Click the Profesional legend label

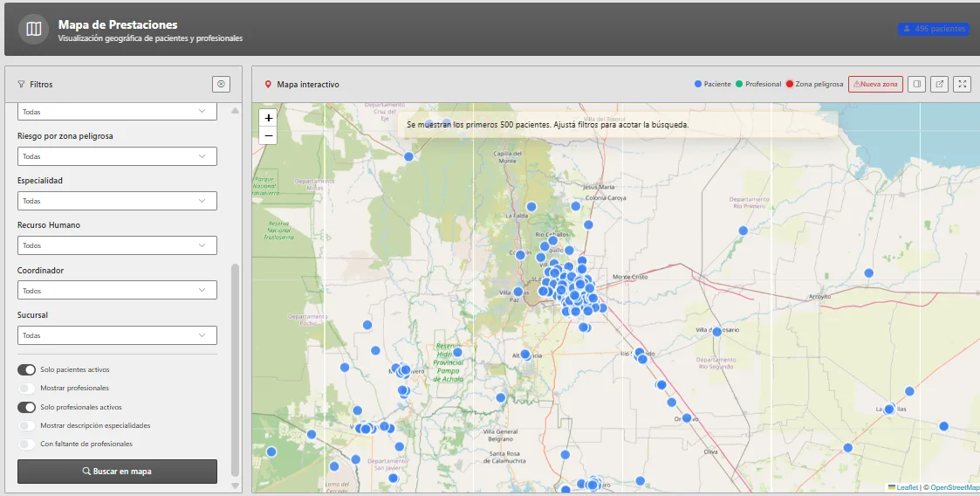763,84
